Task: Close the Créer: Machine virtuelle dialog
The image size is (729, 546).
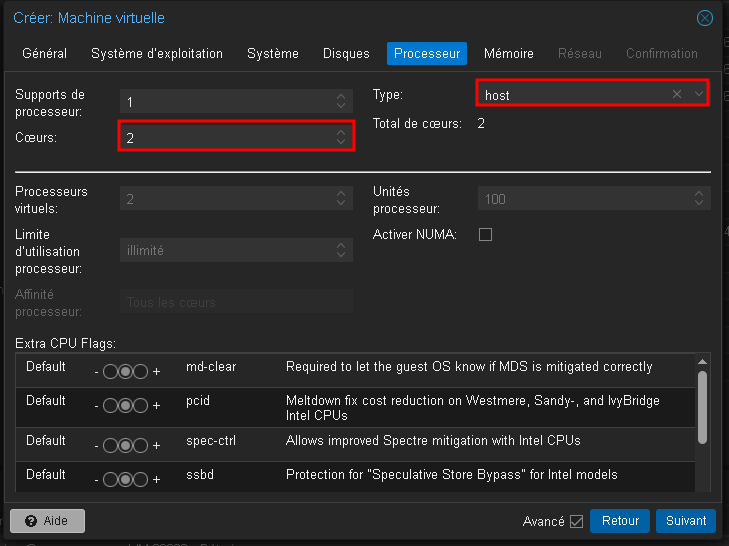Action: 705,18
